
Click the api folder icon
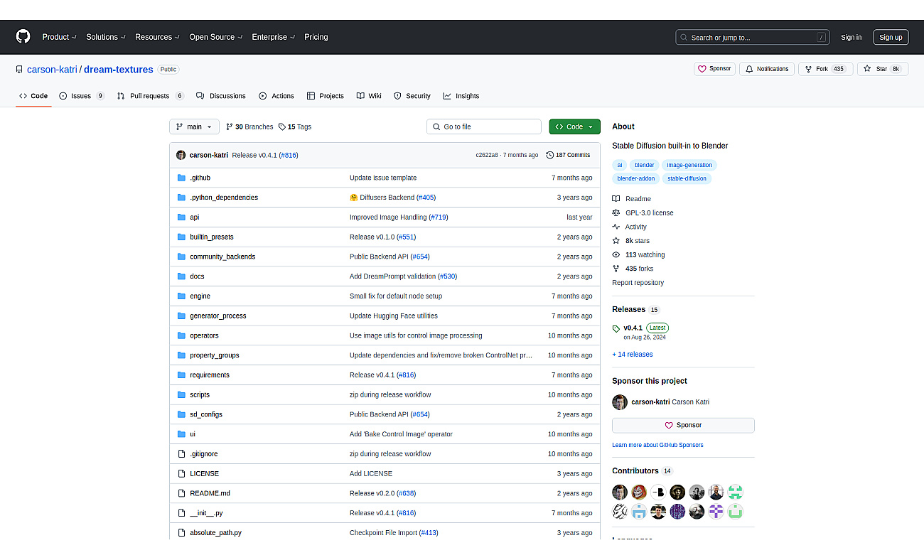pyautogui.click(x=181, y=217)
